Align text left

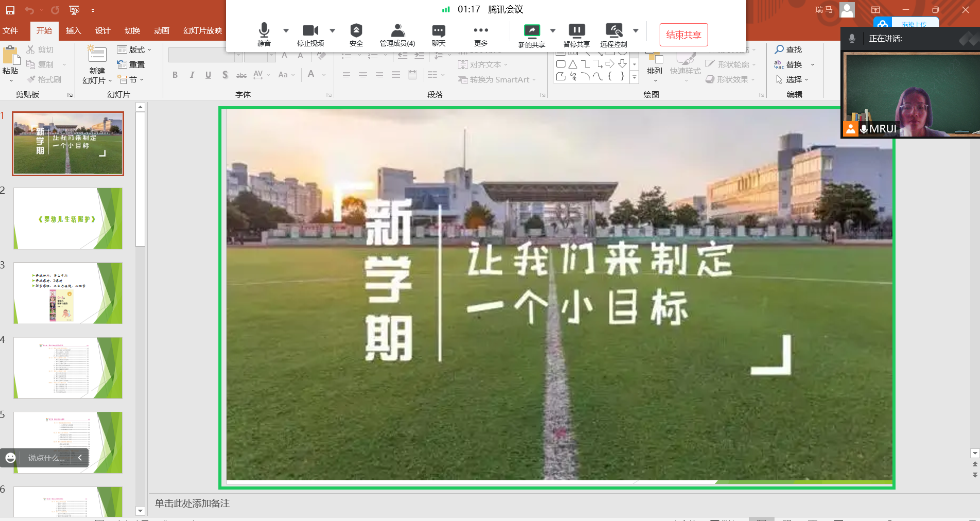tap(347, 75)
